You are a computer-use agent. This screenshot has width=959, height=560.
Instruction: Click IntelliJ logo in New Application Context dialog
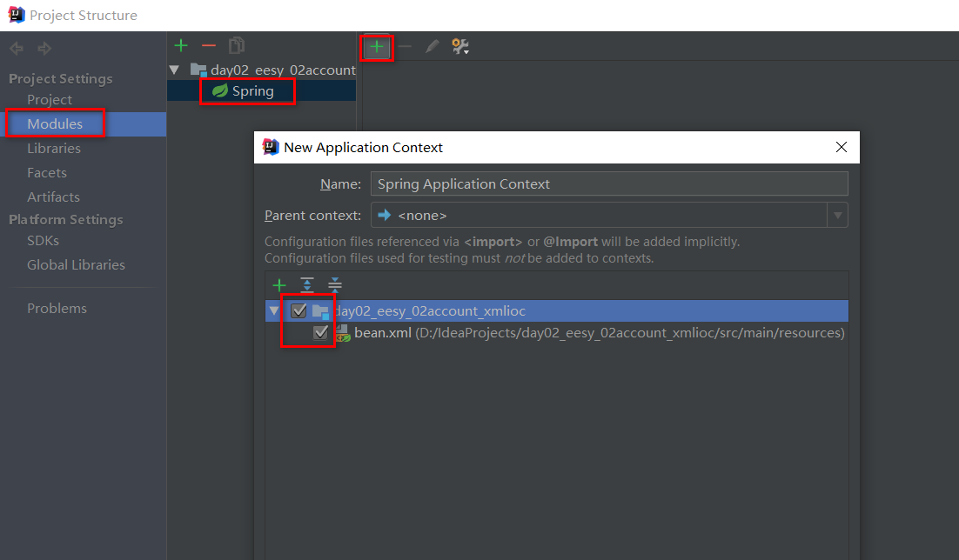271,147
